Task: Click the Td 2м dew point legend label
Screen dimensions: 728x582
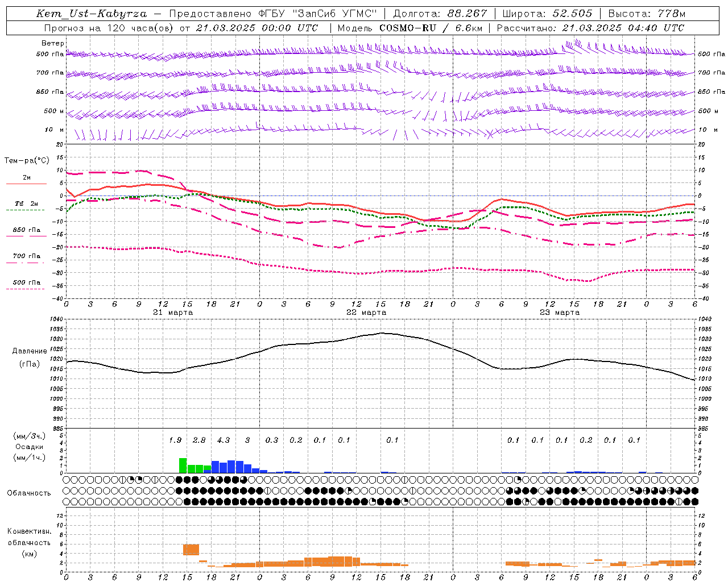Action: tap(26, 203)
